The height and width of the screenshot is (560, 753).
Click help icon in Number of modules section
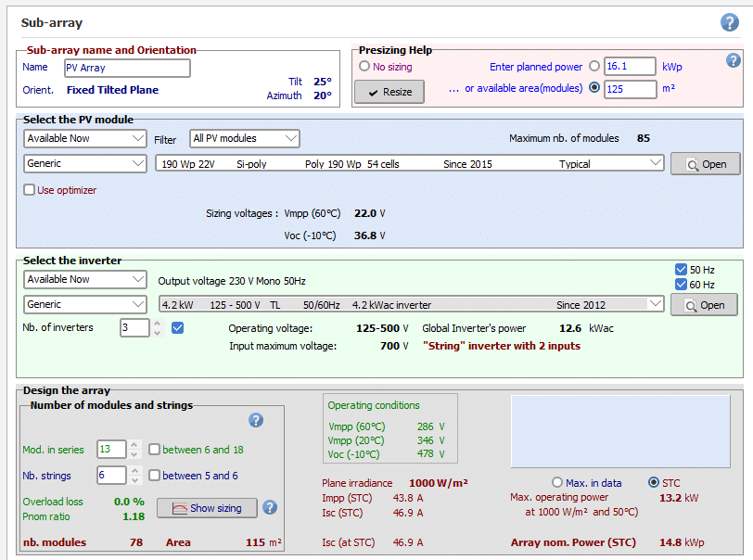(x=256, y=420)
